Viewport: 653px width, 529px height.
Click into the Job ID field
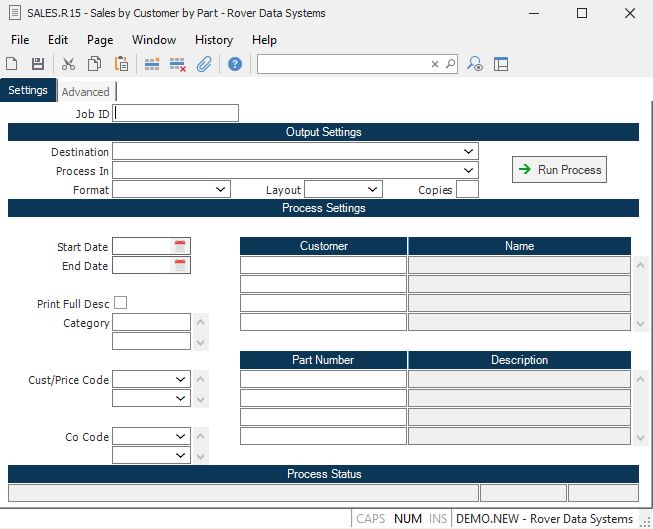coord(177,114)
